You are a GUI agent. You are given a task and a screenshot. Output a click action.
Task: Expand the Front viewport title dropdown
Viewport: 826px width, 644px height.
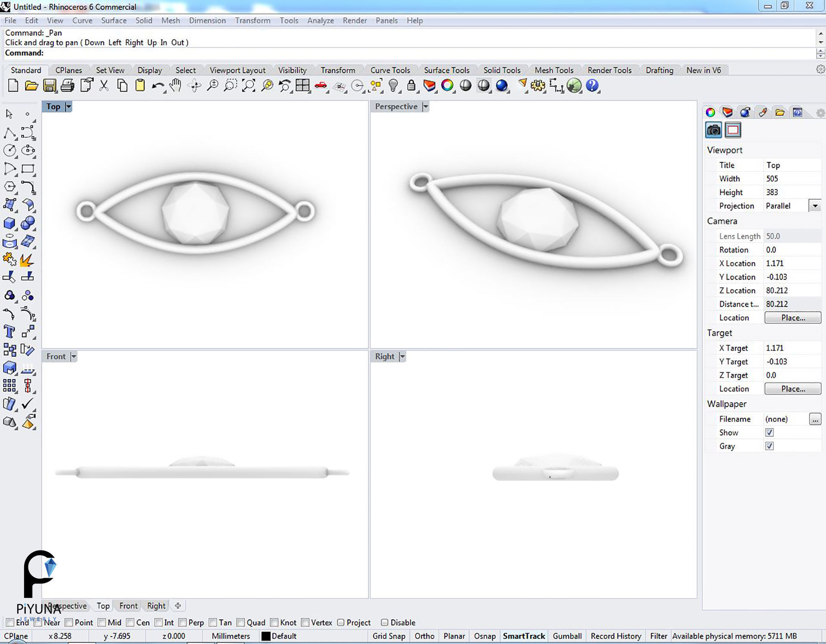[74, 357]
